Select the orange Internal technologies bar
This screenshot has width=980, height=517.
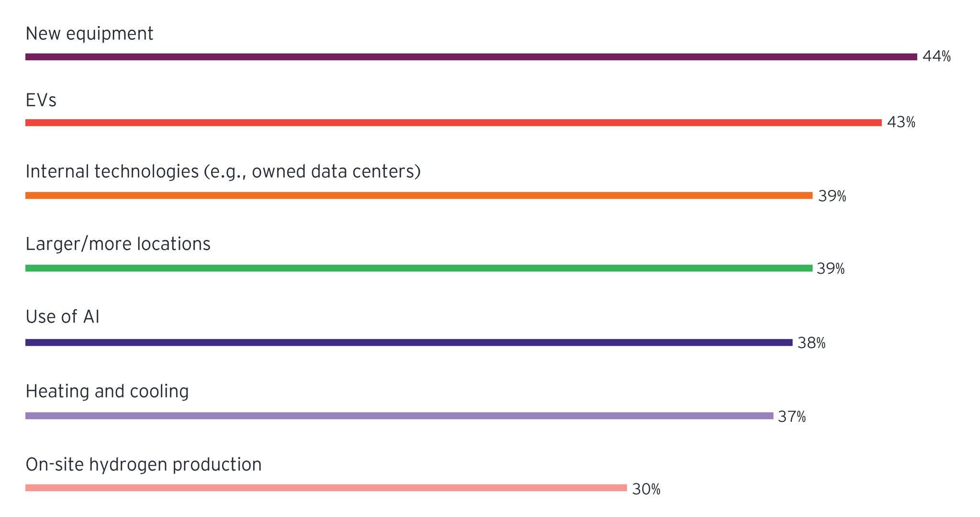(419, 195)
